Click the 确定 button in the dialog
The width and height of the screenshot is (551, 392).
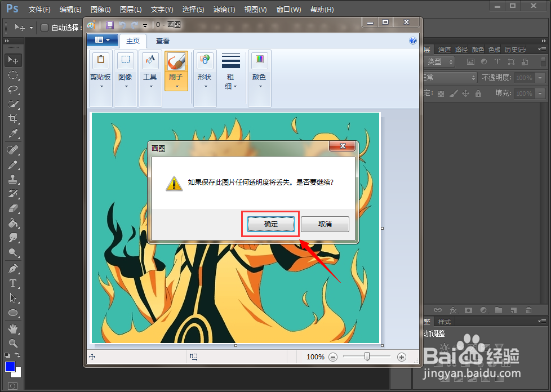270,224
